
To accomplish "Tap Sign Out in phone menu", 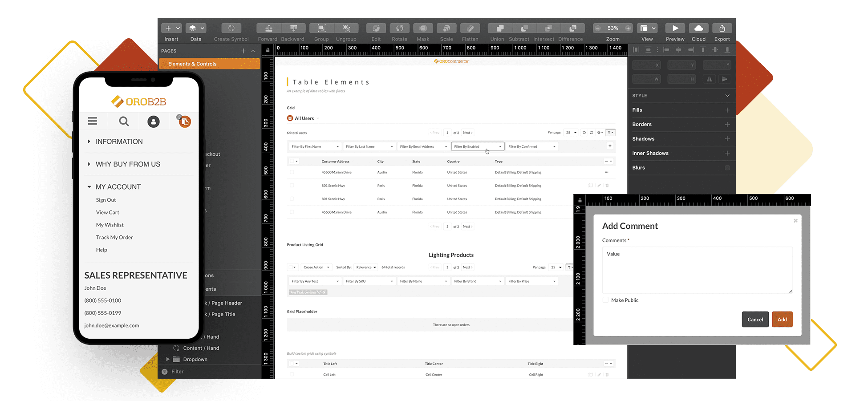I will click(x=106, y=200).
